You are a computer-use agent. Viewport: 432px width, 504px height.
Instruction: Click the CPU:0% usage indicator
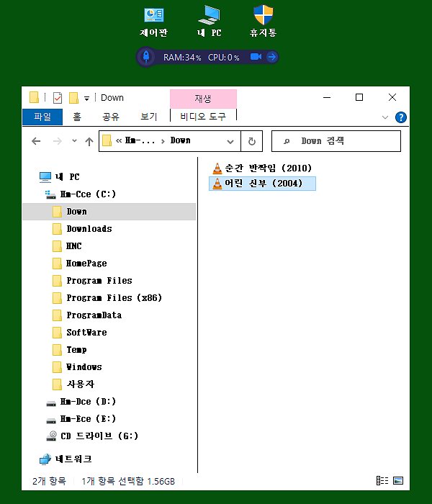point(223,58)
